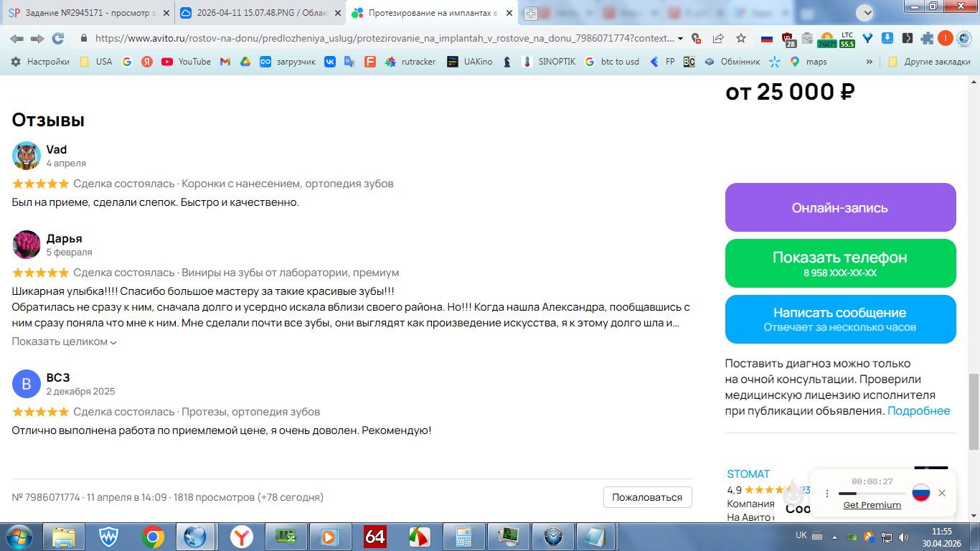
Task: Open the Google Drive bookmark icon
Action: 245,62
